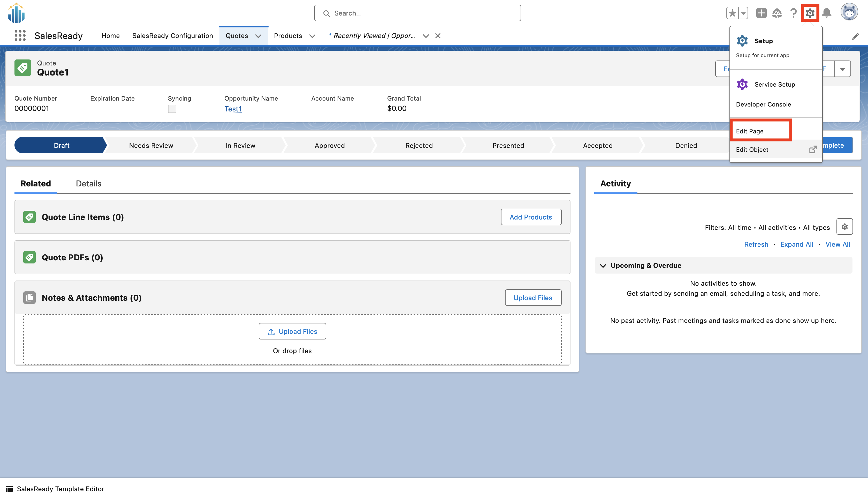The width and height of the screenshot is (868, 499).
Task: Open the Test1 opportunity link
Action: [233, 109]
